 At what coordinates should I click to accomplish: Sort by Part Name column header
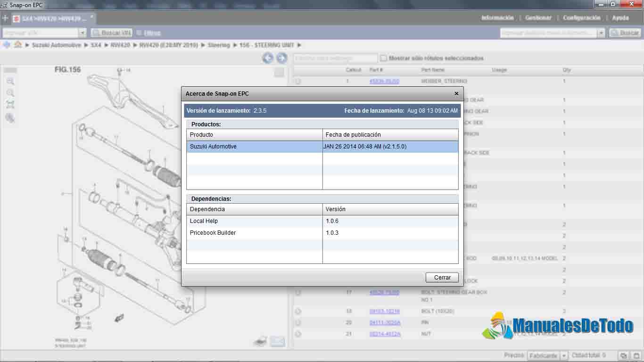(x=433, y=70)
